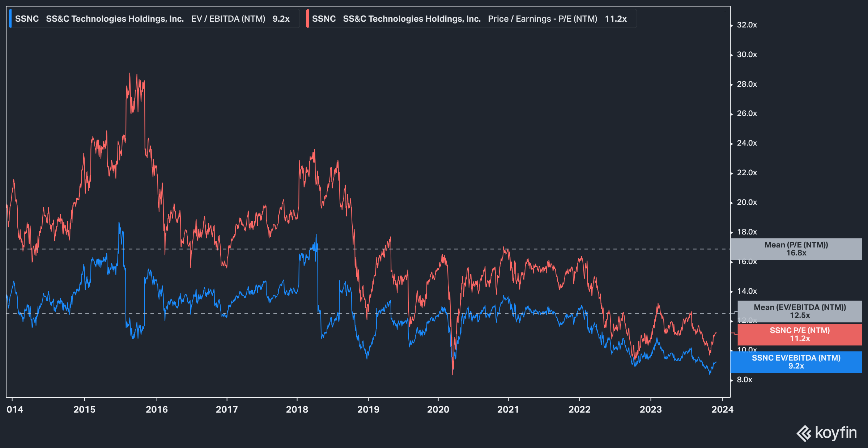Click the 28.0x y-axis label
This screenshot has height=448, width=868.
747,84
